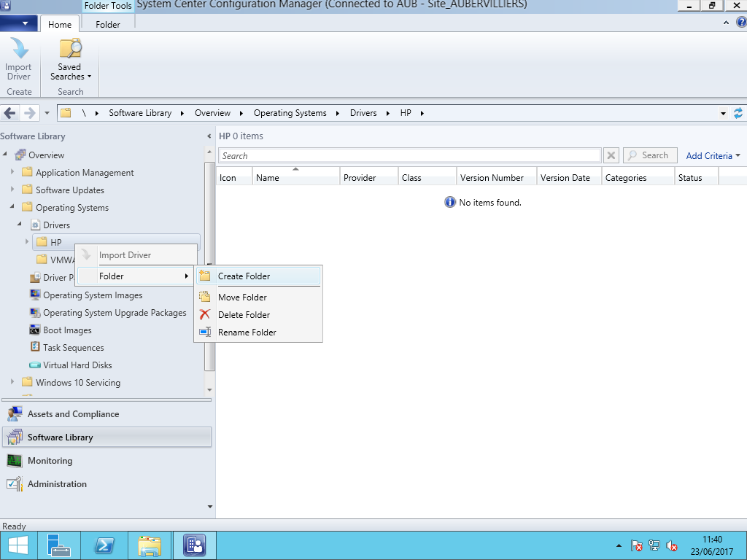Viewport: 747px width, 560px height.
Task: Select the Software Library workspace button
Action: pos(107,437)
